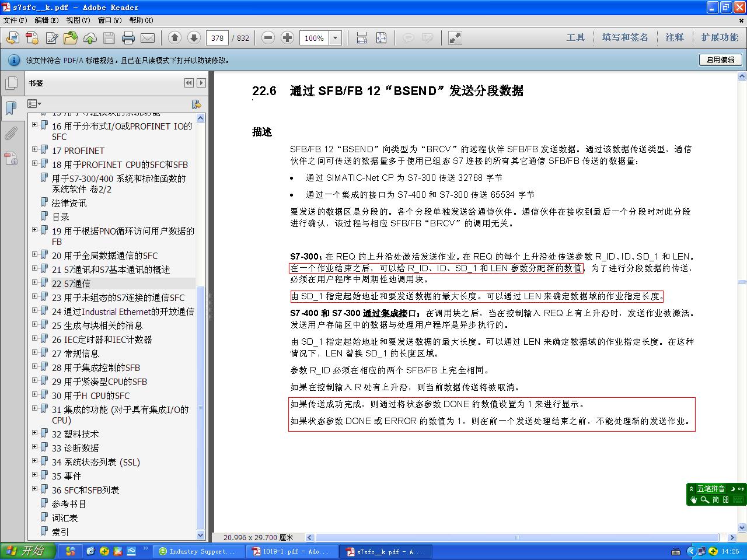
Task: Expand bookmark 17 PROFINET
Action: point(34,150)
